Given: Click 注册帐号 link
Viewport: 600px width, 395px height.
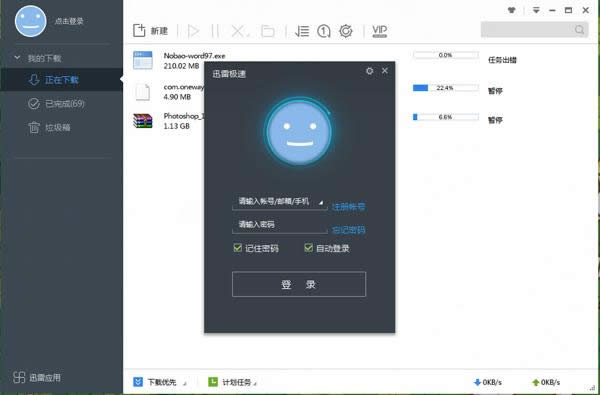Looking at the screenshot, I should tap(348, 207).
